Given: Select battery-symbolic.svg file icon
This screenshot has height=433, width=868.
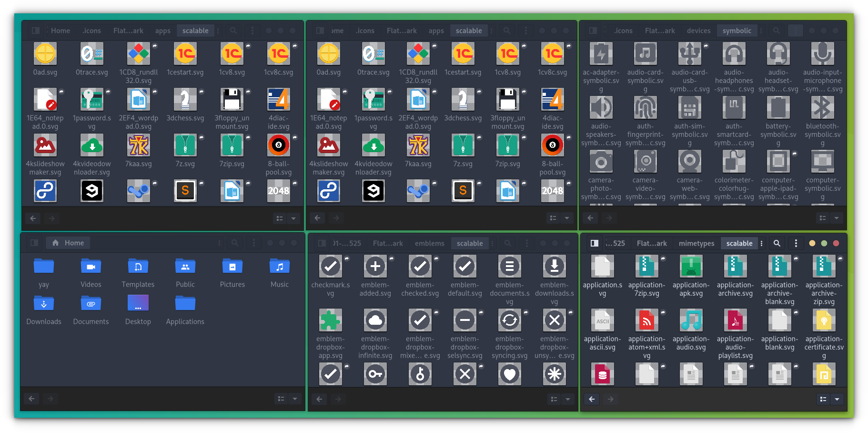Looking at the screenshot, I should point(778,108).
